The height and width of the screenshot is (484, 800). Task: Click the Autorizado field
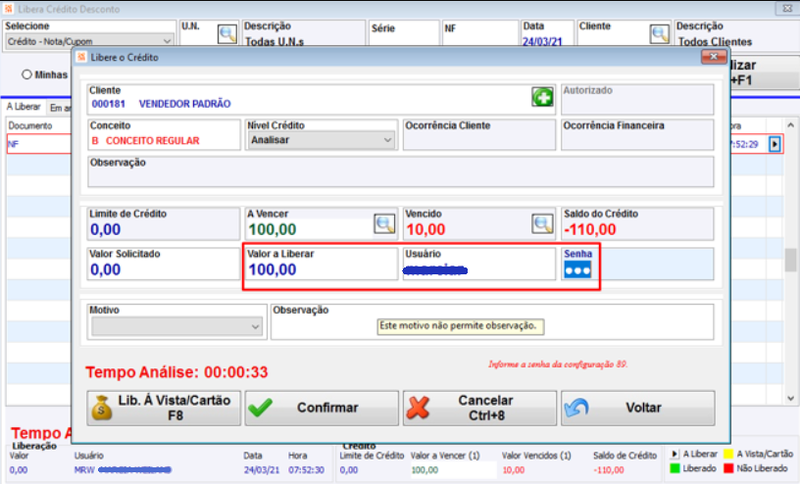pyautogui.click(x=638, y=99)
